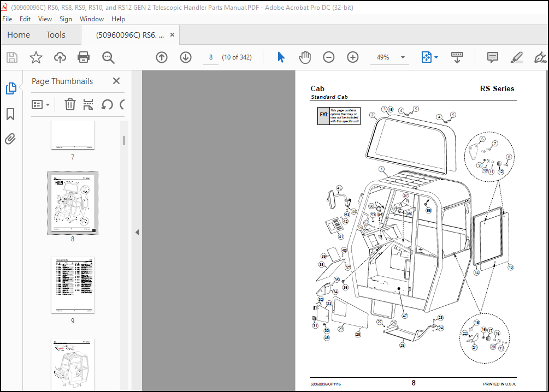Open the Help menu
549x392 pixels.
point(118,19)
